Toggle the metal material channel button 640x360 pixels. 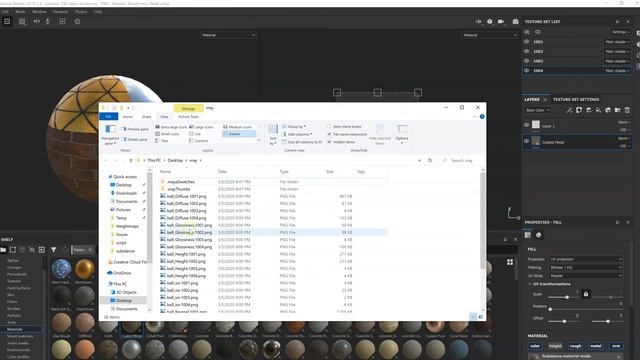point(596,346)
